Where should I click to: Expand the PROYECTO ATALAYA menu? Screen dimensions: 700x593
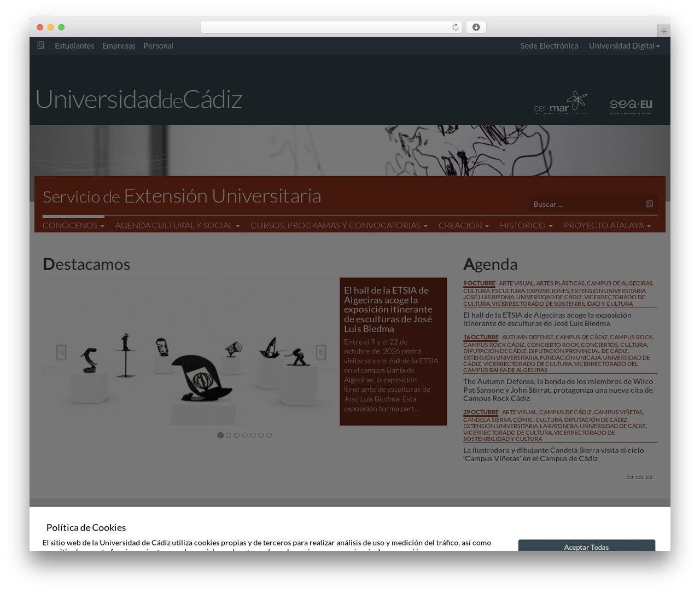[607, 225]
